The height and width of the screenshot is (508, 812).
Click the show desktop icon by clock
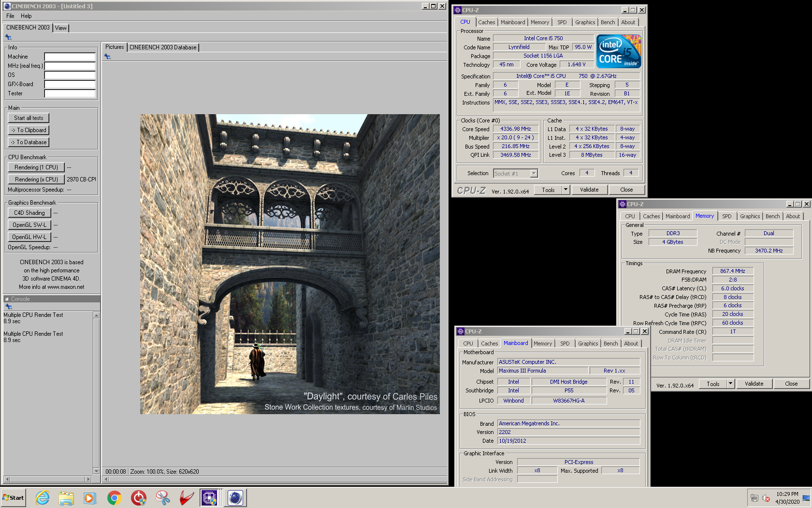pos(806,498)
